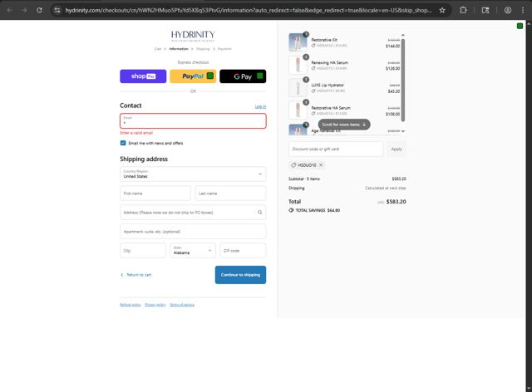Open the browser profile icon
Screen dimensions: 532x392
(508, 10)
